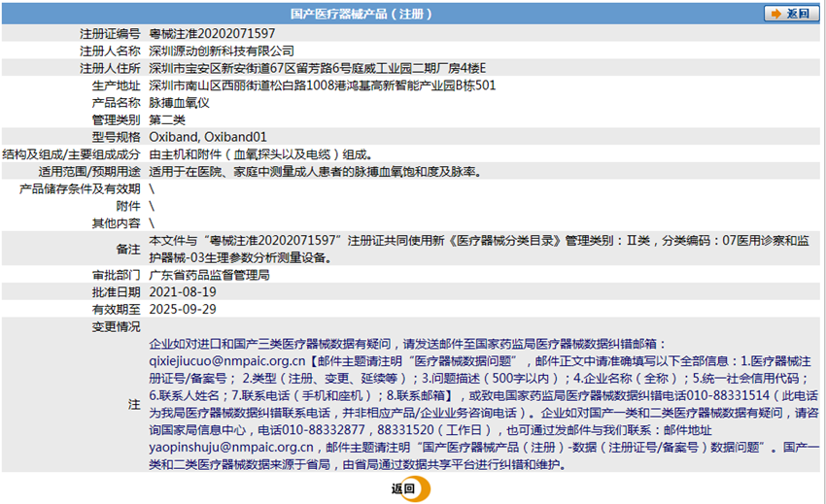Click the 批准日期 field label
Viewport: 826px width, 504px height.
tap(117, 292)
